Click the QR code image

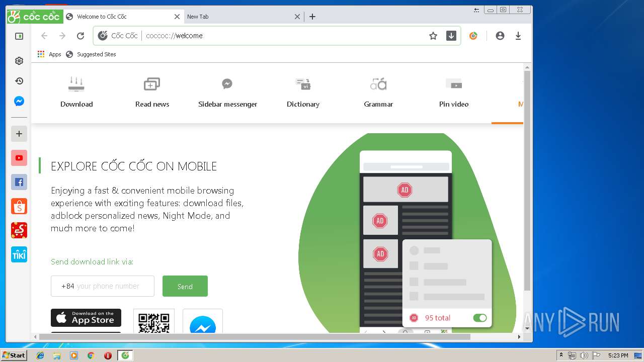(154, 321)
